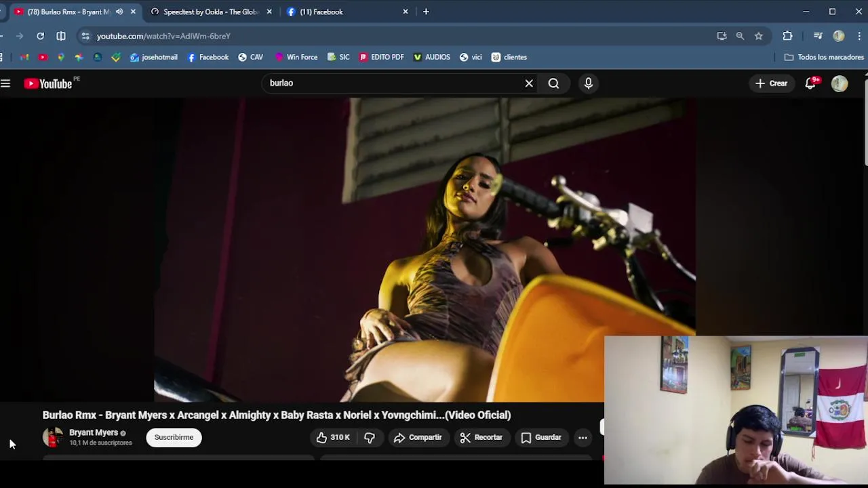The width and height of the screenshot is (868, 488).
Task: Install app icon in address bar
Action: (722, 36)
